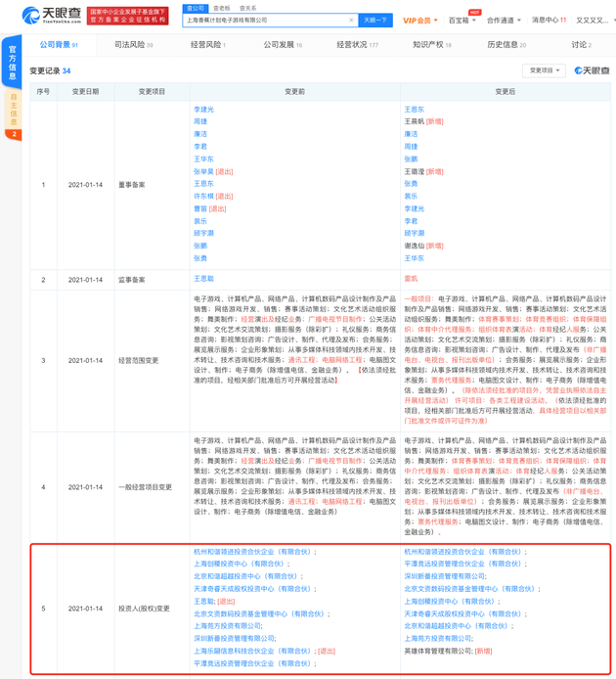Click the 变更记录 34 section heading

point(50,70)
